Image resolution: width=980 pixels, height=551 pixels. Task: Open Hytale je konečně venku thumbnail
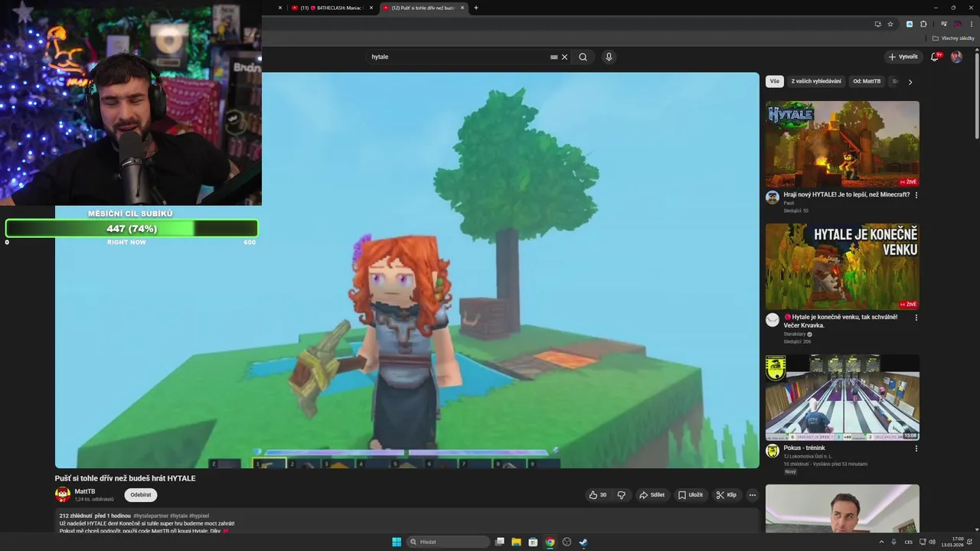point(842,266)
